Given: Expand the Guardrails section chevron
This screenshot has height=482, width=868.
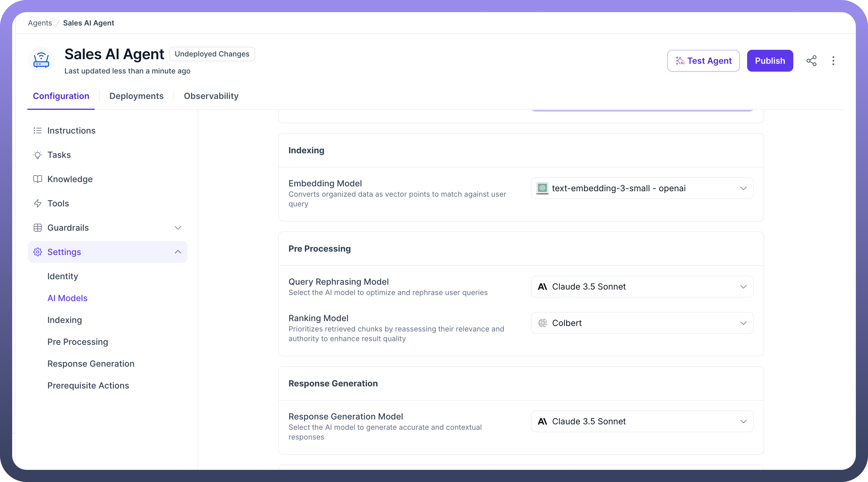Looking at the screenshot, I should point(178,228).
